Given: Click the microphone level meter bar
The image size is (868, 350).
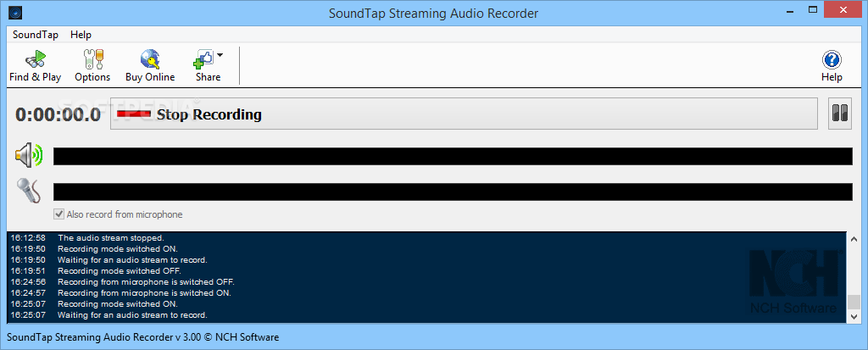Looking at the screenshot, I should (x=453, y=192).
